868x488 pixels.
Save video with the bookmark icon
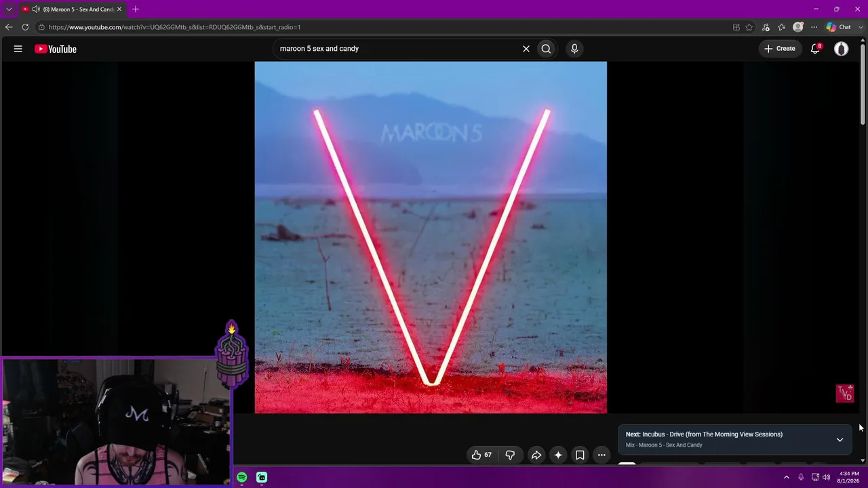(580, 455)
